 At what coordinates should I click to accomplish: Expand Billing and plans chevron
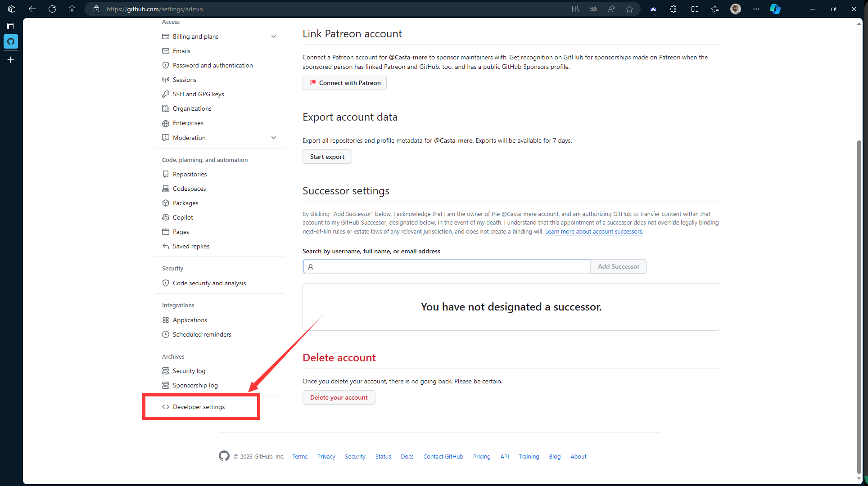pyautogui.click(x=274, y=36)
